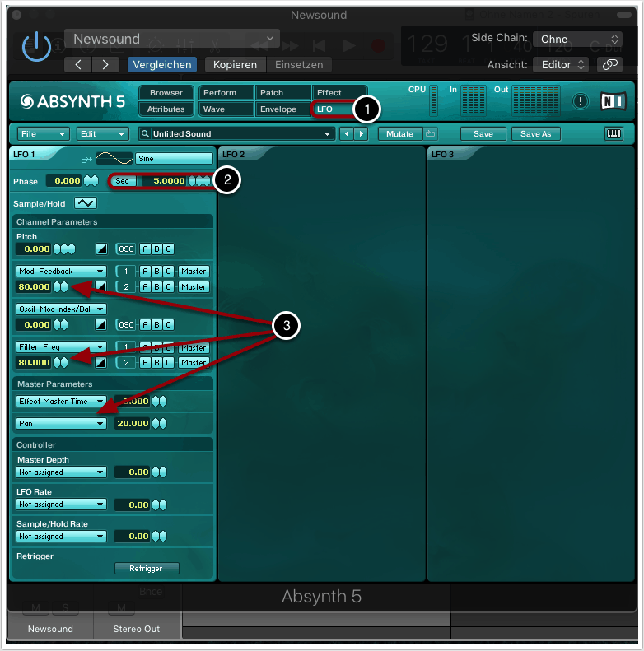Viewport: 644px width, 651px height.
Task: Toggle the Sec rate mode button
Action: pos(123,181)
